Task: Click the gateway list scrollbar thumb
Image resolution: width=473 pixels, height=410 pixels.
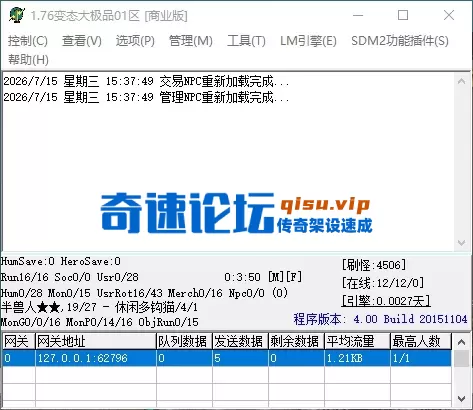Action: (x=461, y=359)
